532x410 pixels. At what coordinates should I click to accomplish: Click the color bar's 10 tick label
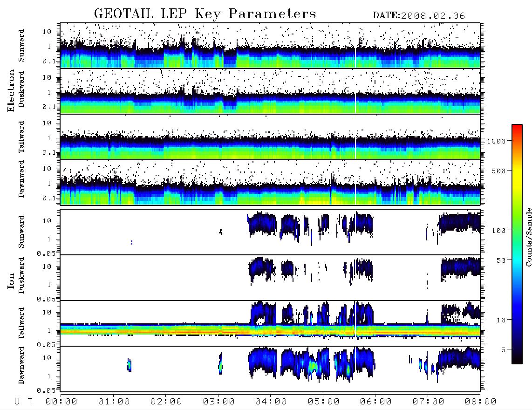pos(501,320)
